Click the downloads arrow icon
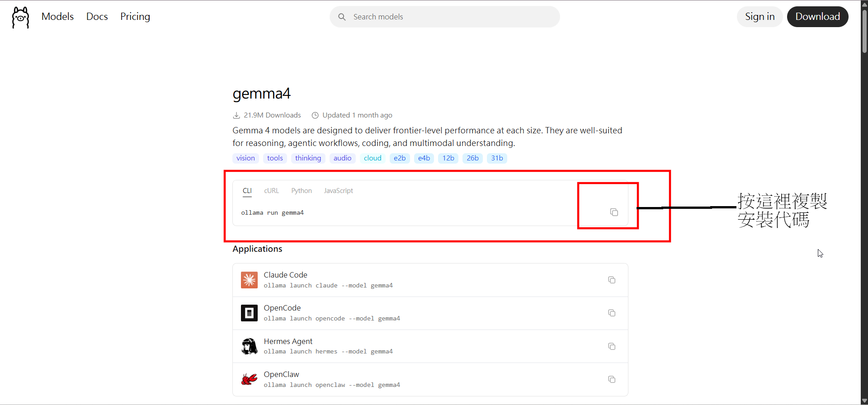The width and height of the screenshot is (868, 405). click(236, 115)
